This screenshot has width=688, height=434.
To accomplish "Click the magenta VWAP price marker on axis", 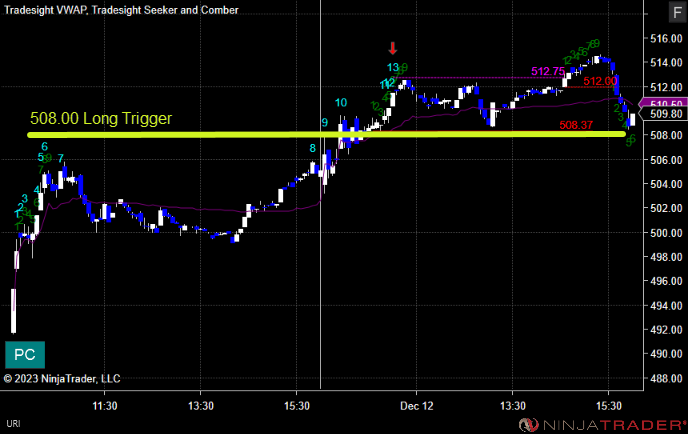I will [663, 104].
